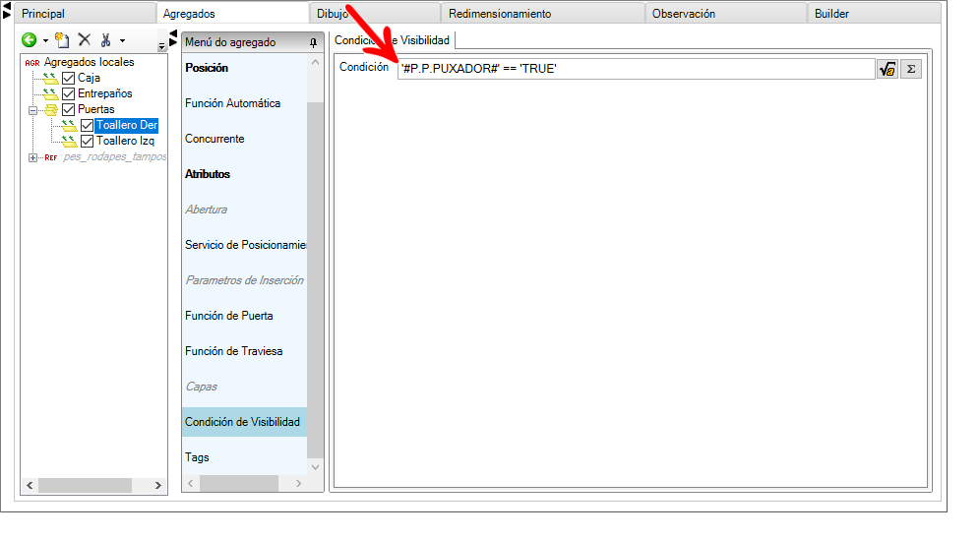980x539 pixels.
Task: Select Función de Traviesa entry
Action: coord(244,351)
